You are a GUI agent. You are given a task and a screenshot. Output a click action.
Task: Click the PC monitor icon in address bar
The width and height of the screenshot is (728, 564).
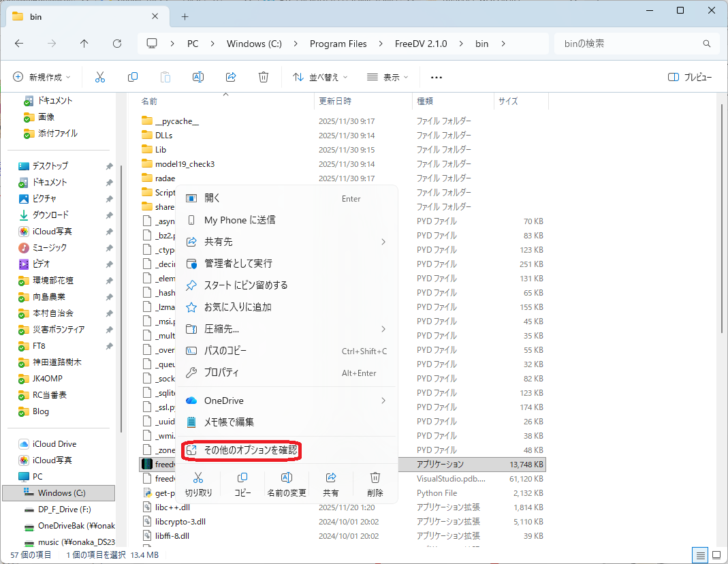click(152, 44)
